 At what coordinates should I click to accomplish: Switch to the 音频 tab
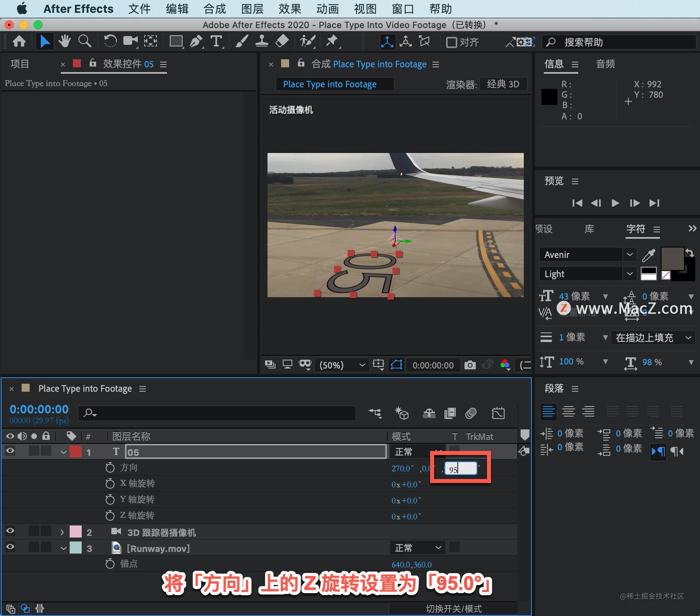coord(605,64)
